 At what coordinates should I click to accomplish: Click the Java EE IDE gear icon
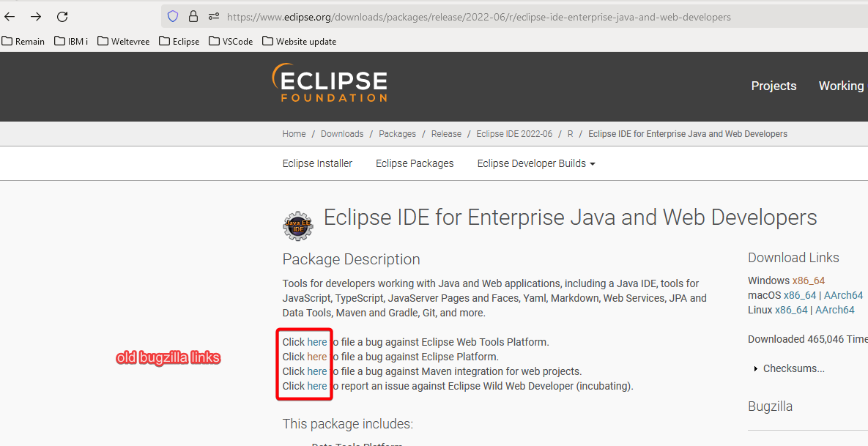297,226
